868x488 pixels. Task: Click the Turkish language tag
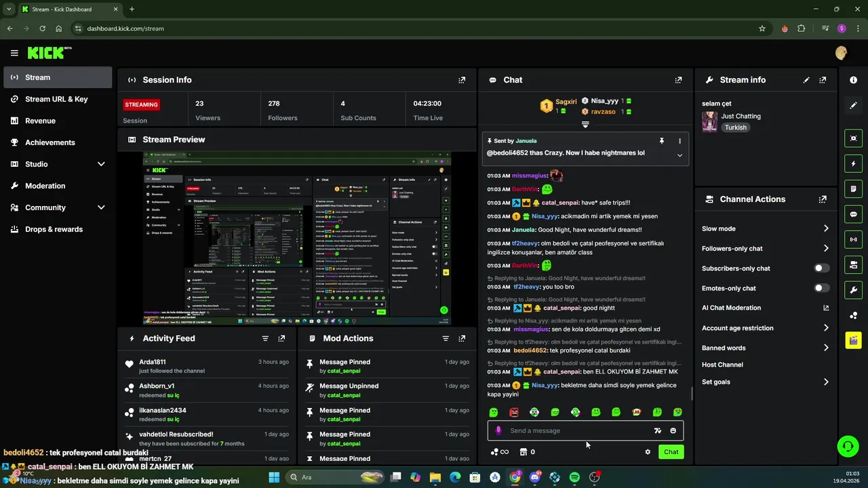735,127
